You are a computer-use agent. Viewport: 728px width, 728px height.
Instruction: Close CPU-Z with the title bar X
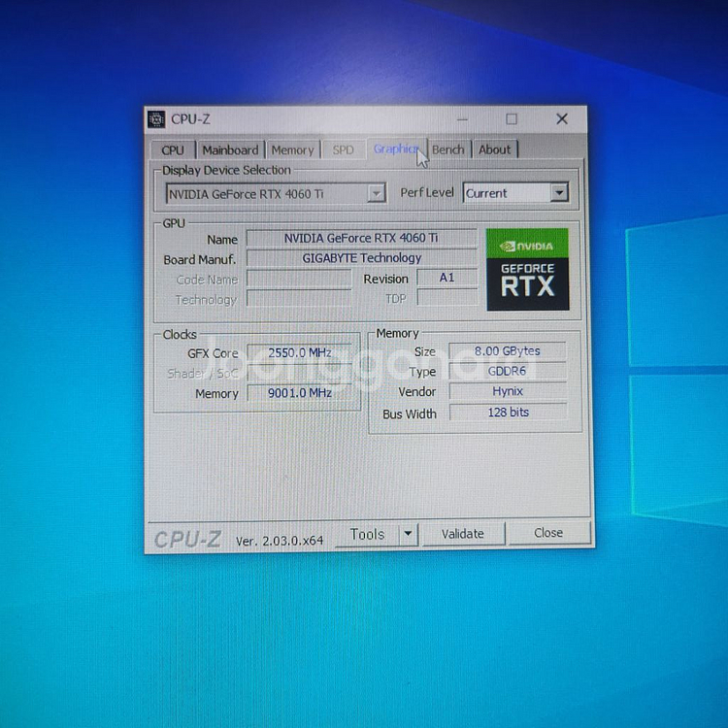(561, 119)
